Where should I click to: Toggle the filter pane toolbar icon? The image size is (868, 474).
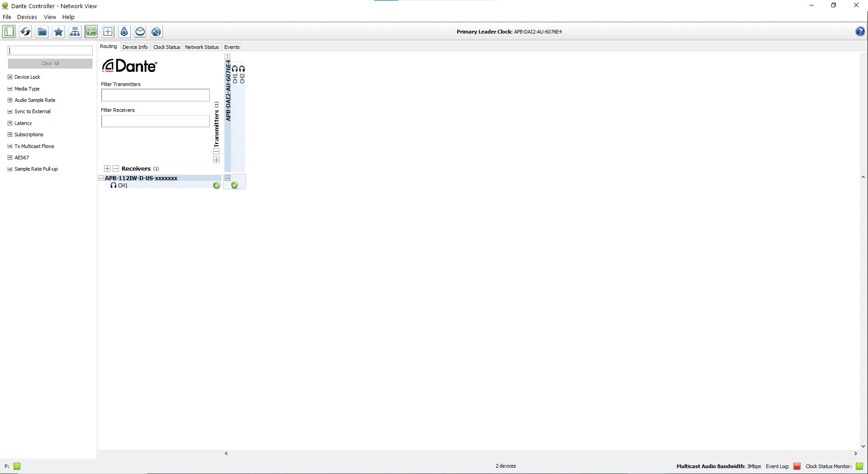pyautogui.click(x=9, y=32)
